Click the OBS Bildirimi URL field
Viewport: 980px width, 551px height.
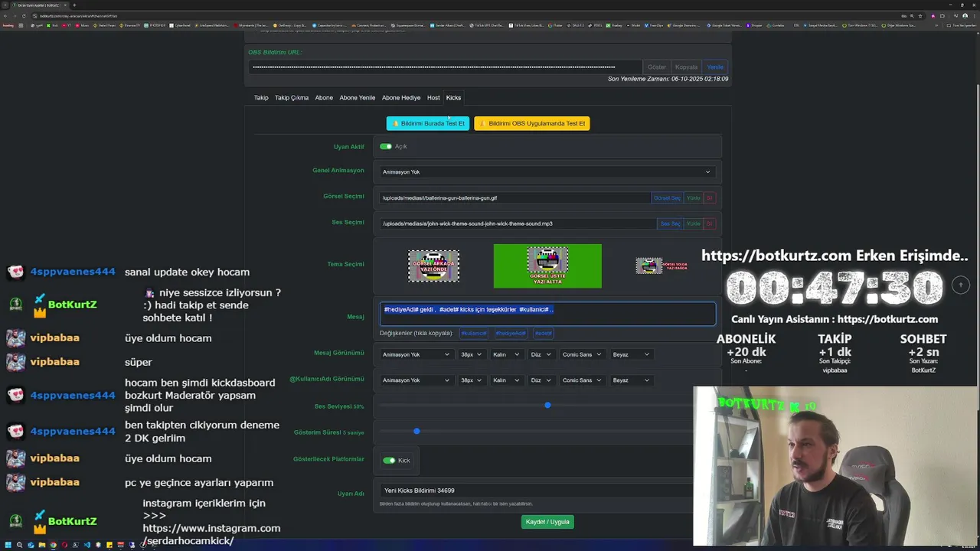[x=446, y=67]
